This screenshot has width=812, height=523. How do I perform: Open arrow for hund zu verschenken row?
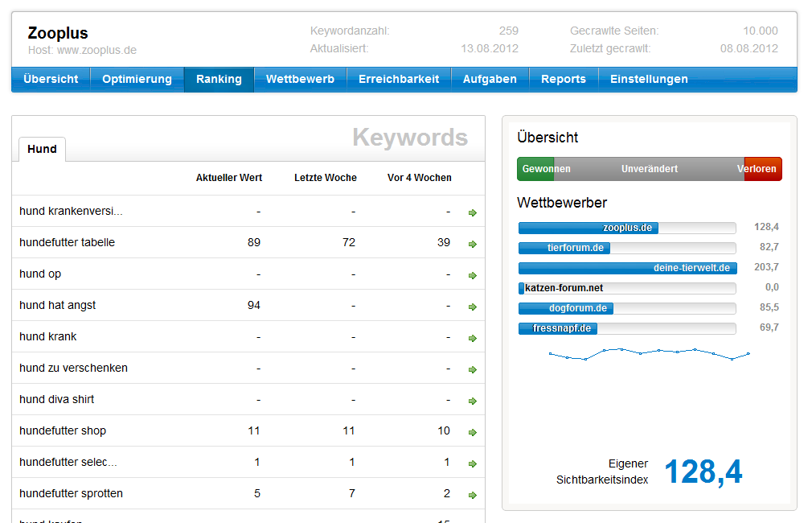tap(473, 369)
